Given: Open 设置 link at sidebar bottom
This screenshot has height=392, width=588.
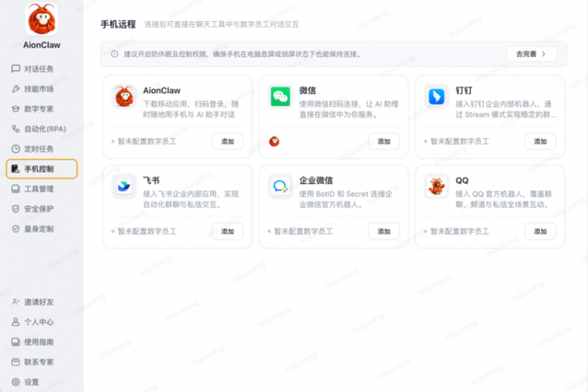Looking at the screenshot, I should coord(42,382).
